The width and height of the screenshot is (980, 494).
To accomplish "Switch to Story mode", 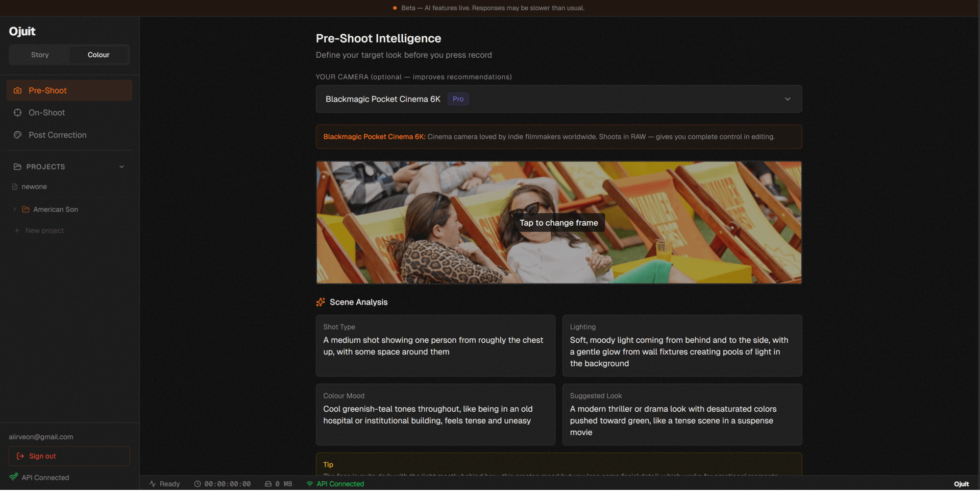I will pos(40,55).
